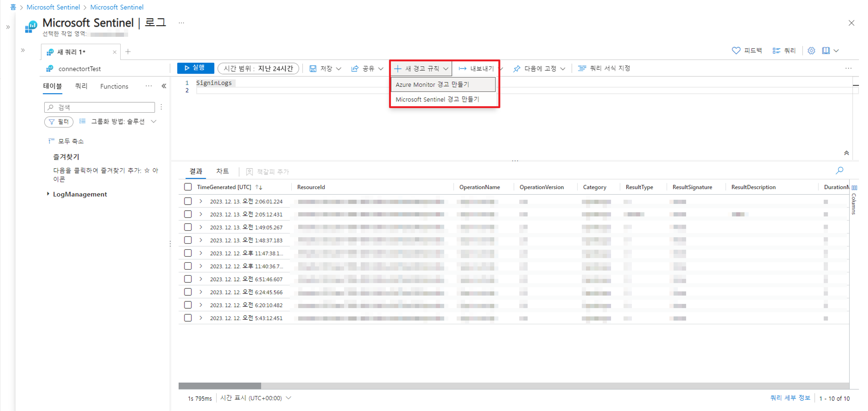The width and height of the screenshot is (868, 411).
Task: Click the 피드백 heart icon
Action: point(736,51)
